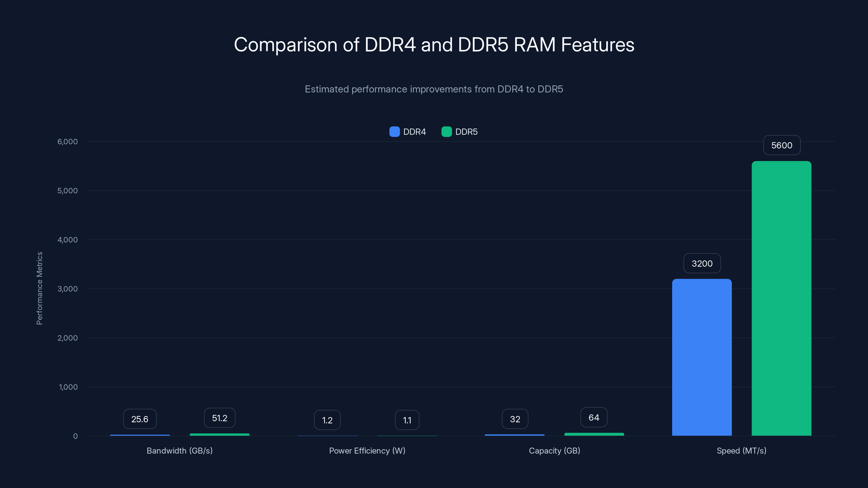Click the 3200 value label

[702, 263]
